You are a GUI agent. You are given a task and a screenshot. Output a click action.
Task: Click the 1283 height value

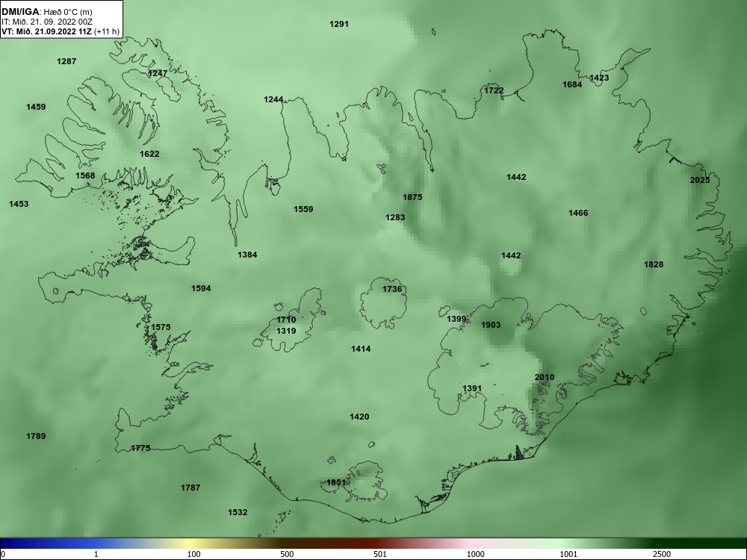point(395,217)
